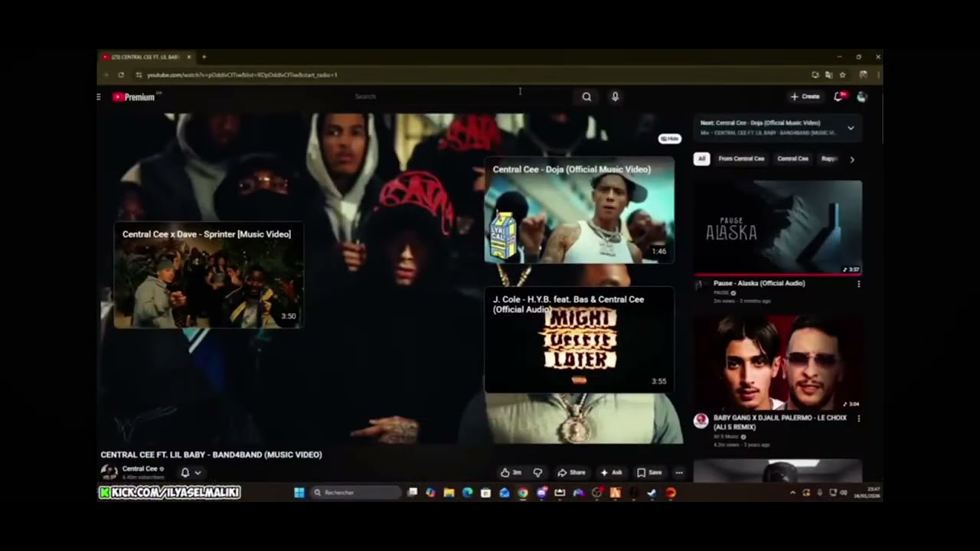This screenshot has height=551, width=980.
Task: Open the Ask AI button
Action: click(x=611, y=472)
